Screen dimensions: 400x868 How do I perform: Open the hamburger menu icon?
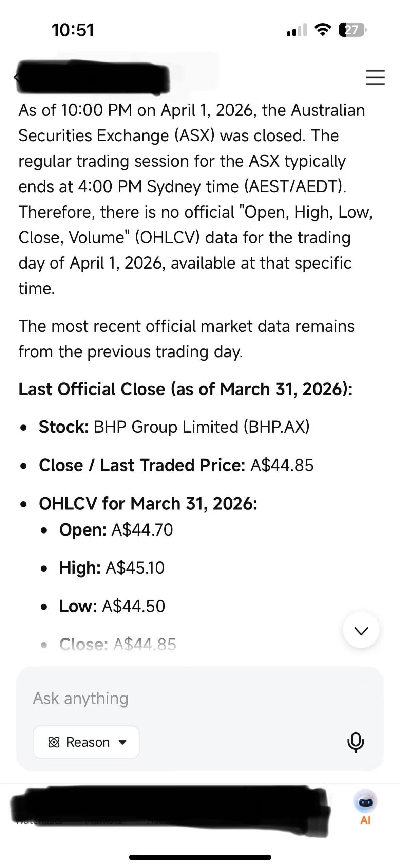coord(375,77)
